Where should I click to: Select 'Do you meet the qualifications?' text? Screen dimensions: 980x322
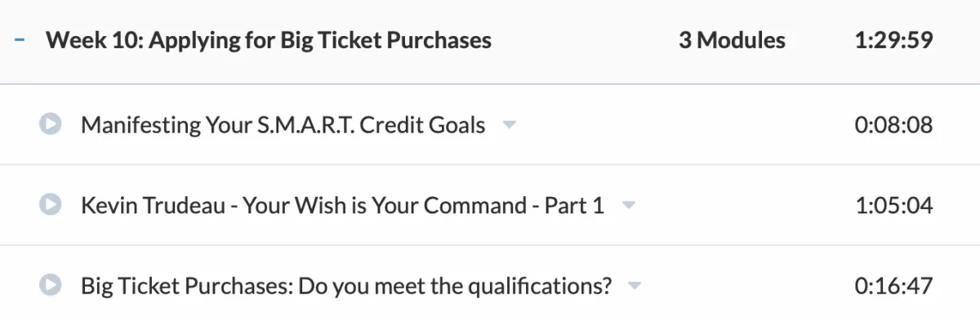[x=455, y=286]
